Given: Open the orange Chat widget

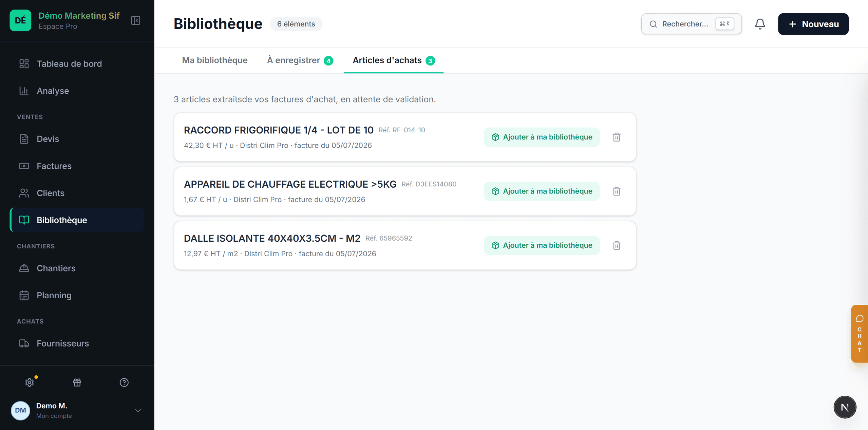Looking at the screenshot, I should pos(859,334).
